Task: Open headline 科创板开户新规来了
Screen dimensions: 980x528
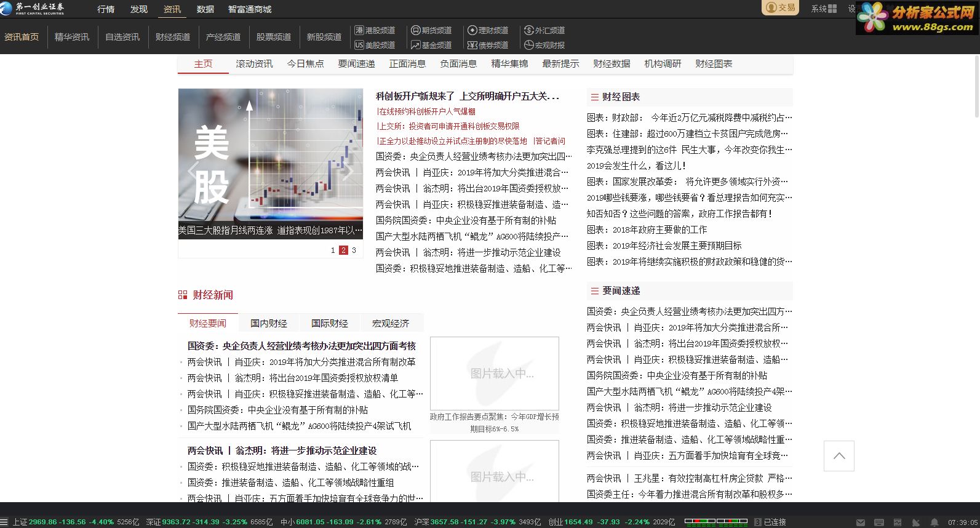Action: [x=468, y=97]
